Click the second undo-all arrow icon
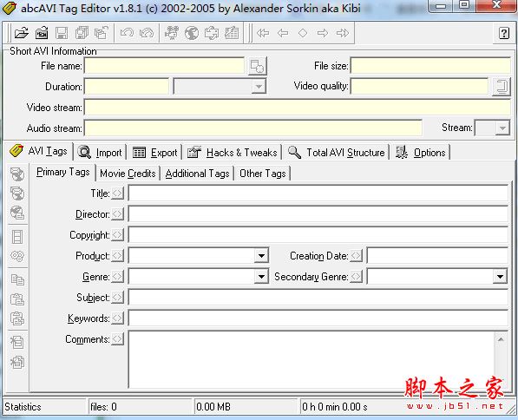Image resolution: width=518 pixels, height=420 pixels. 147,33
